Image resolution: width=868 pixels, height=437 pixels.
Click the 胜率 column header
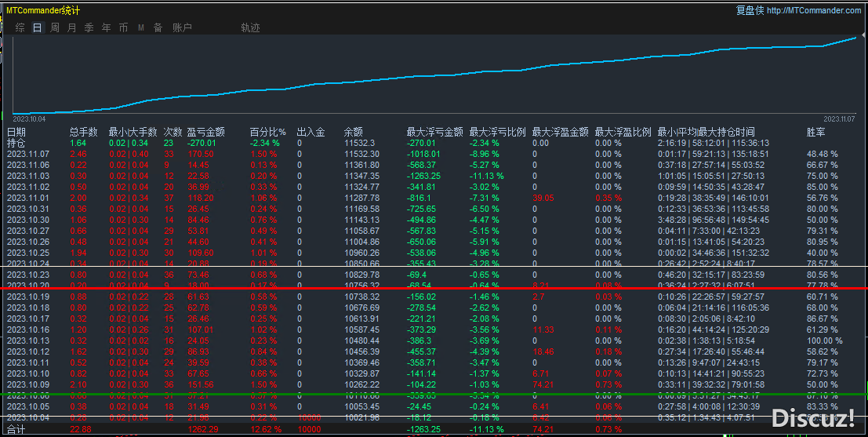tap(815, 133)
